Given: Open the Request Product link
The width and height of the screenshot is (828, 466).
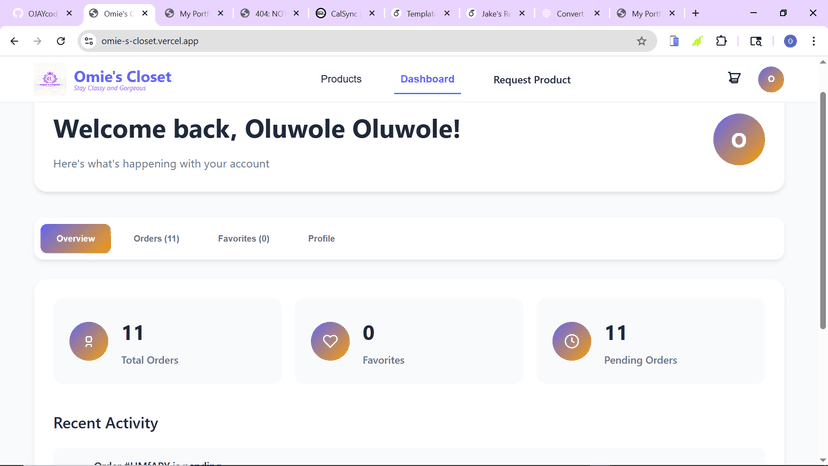Looking at the screenshot, I should point(532,80).
